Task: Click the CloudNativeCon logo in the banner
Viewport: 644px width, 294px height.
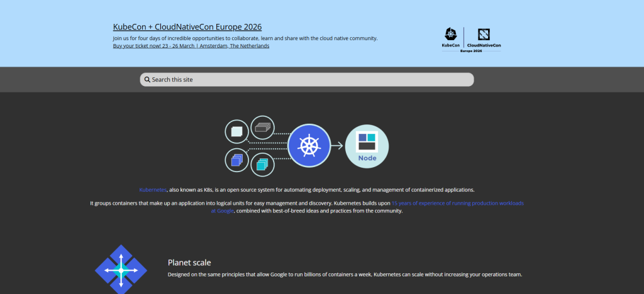Action: 484,37
